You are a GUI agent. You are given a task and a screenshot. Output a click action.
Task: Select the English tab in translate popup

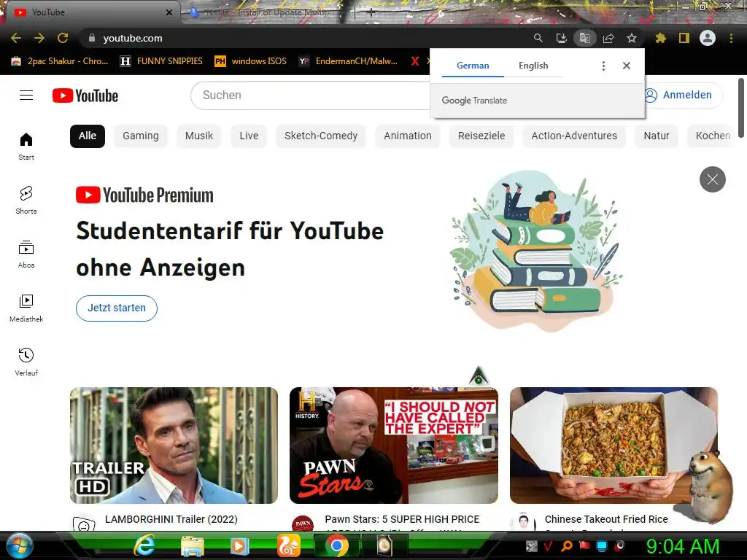[533, 66]
